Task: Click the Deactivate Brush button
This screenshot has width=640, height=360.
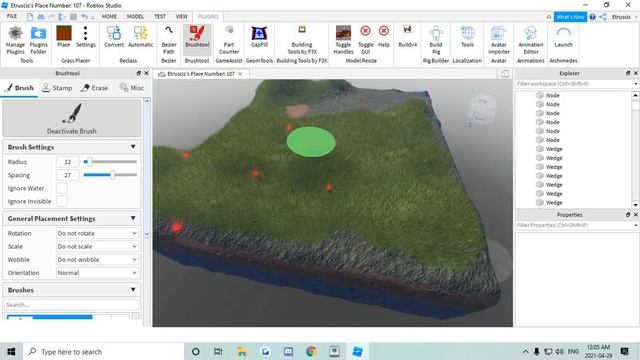Action: point(71,118)
